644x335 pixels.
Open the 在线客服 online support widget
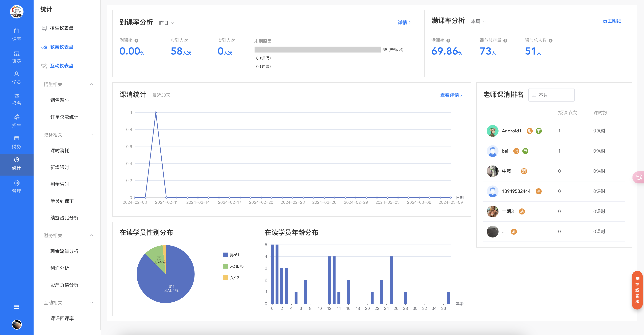point(637,290)
